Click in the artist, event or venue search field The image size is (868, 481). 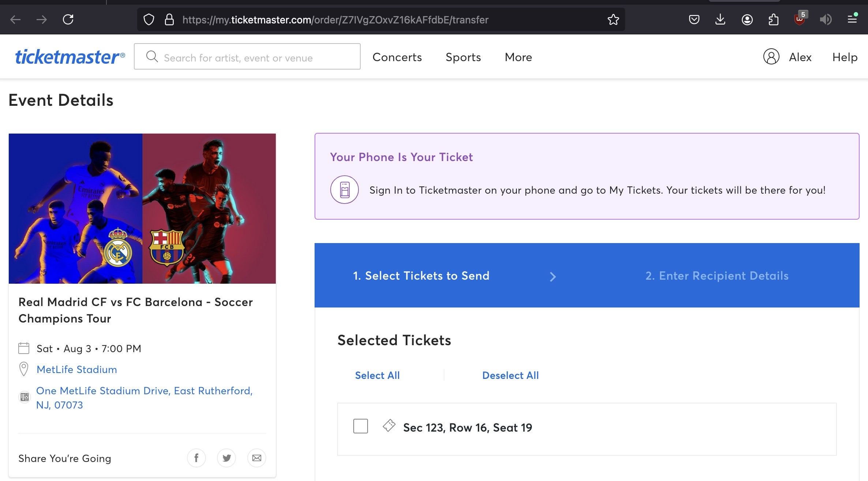click(247, 56)
